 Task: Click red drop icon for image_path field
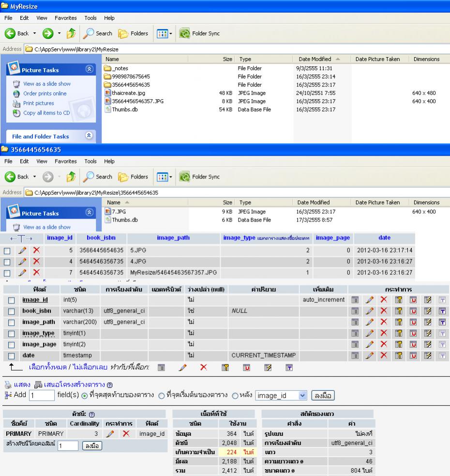(384, 322)
